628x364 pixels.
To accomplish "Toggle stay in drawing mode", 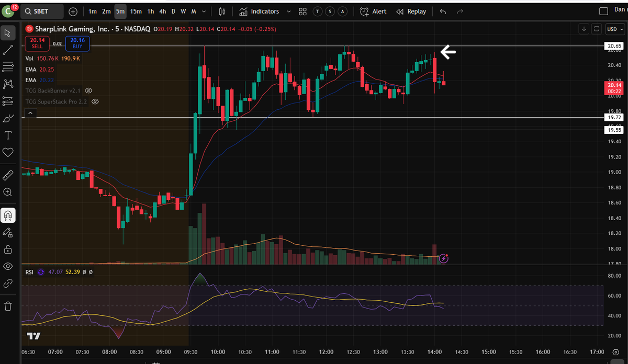I will pos(8,232).
